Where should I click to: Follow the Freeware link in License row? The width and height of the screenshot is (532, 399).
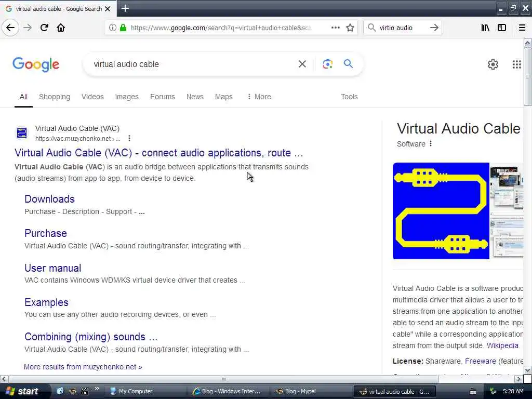pyautogui.click(x=480, y=361)
